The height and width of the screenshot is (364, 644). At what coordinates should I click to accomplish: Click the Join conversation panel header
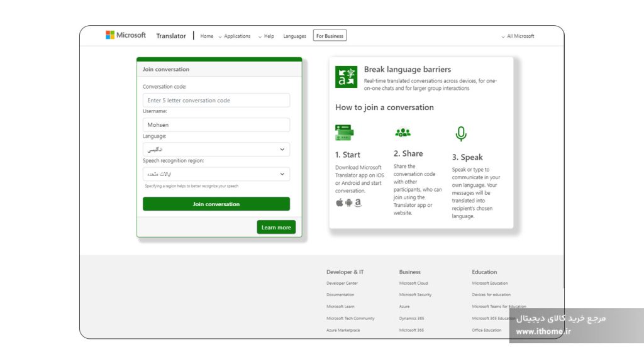[x=219, y=69]
